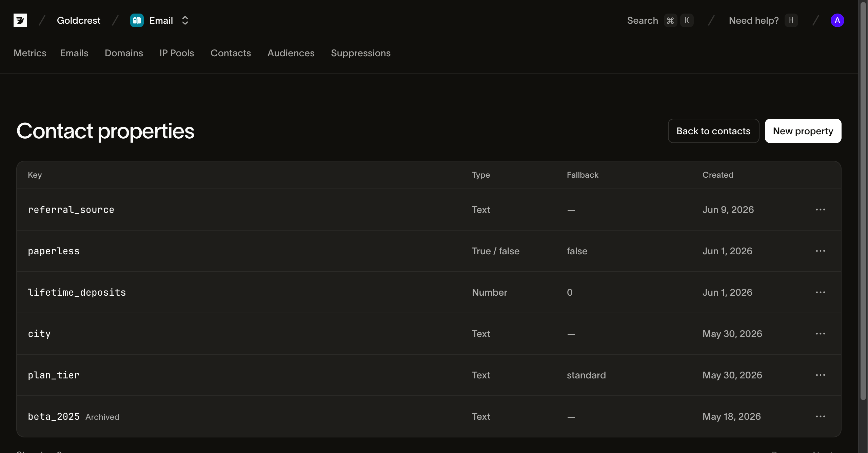The image size is (868, 453).
Task: Switch to the Emails tab
Action: click(74, 53)
